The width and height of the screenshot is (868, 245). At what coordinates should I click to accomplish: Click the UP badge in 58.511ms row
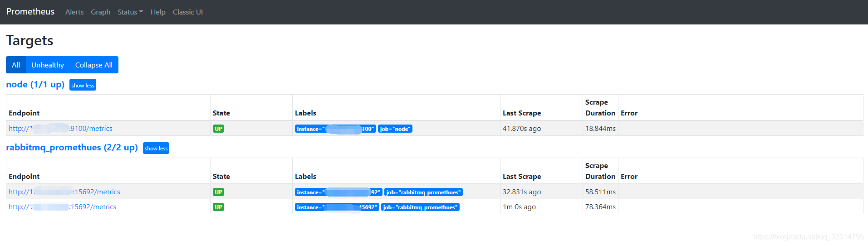point(218,192)
